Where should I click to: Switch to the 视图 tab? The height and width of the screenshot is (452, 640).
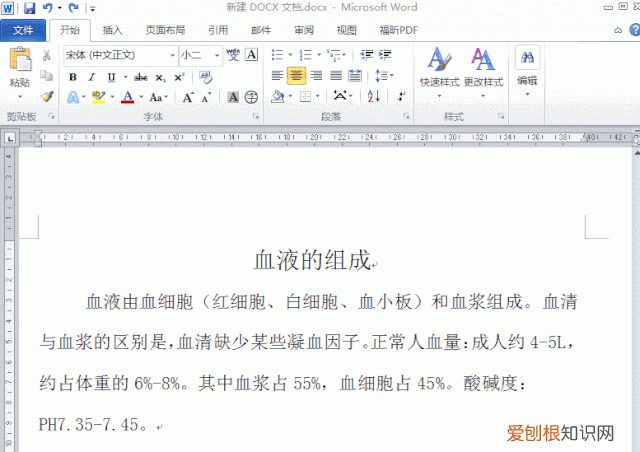click(x=347, y=30)
